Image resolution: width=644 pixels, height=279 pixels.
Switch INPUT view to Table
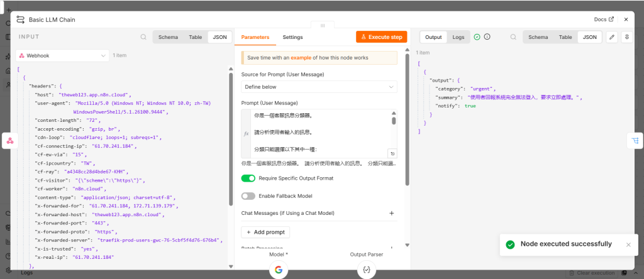(x=196, y=37)
